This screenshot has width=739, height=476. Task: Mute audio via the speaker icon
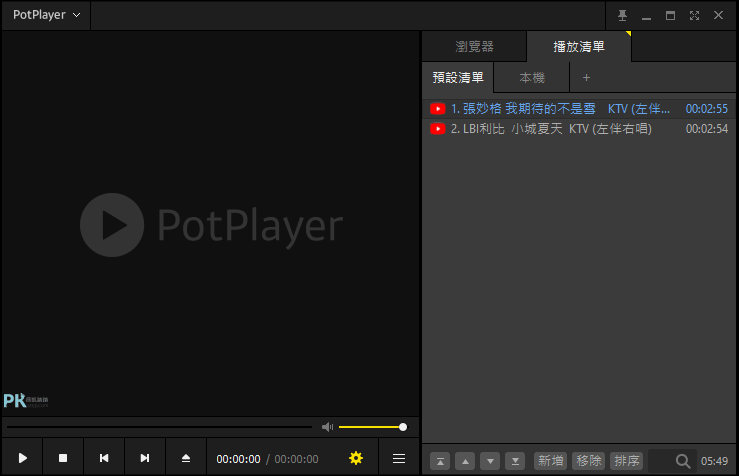click(x=327, y=427)
